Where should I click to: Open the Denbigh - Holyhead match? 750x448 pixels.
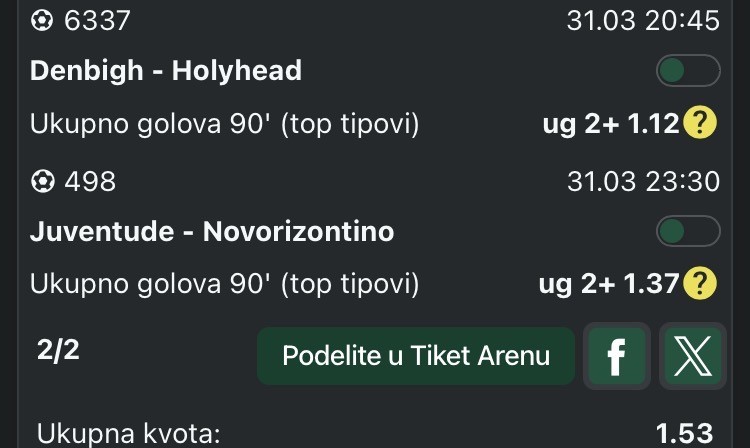pos(166,71)
